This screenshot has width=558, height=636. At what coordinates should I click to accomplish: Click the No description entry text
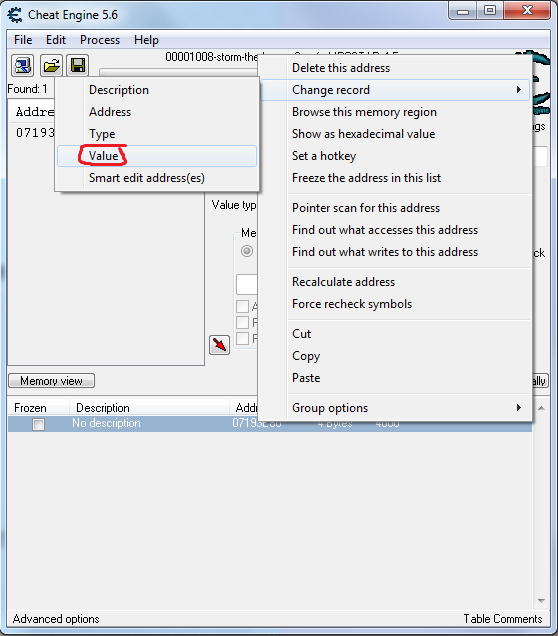point(106,423)
